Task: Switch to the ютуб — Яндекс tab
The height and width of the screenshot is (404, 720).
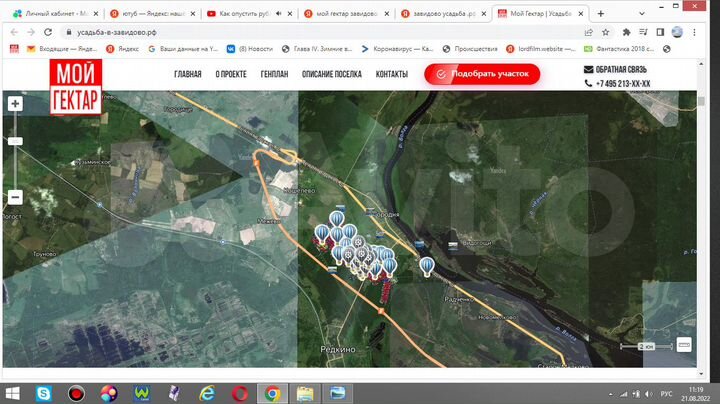Action: click(x=153, y=14)
